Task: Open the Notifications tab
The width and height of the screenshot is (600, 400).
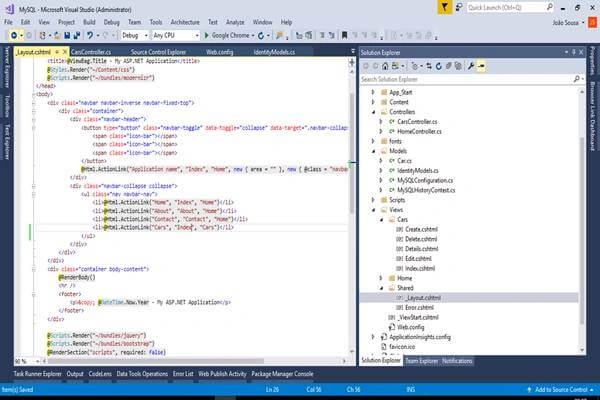Action: (x=457, y=361)
